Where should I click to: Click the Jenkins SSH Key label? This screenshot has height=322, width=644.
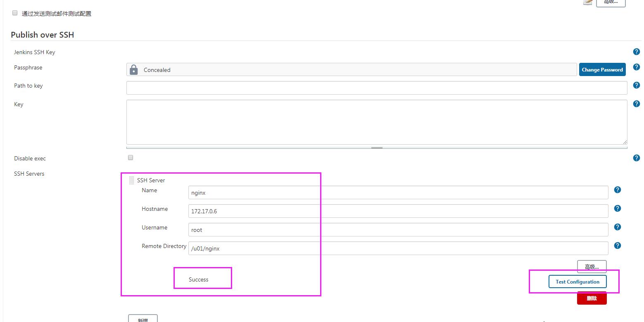pyautogui.click(x=34, y=52)
